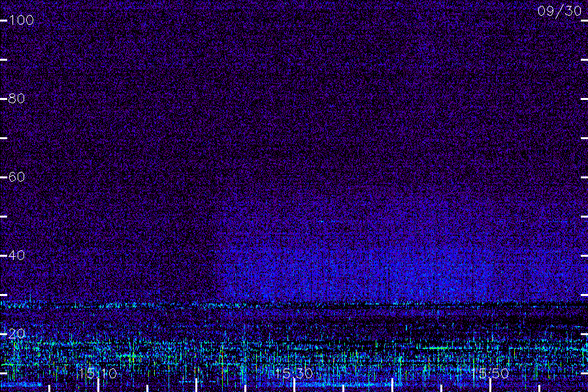The image size is (588, 392).
Task: Click the 100 frequency axis label
Action: [x=21, y=20]
